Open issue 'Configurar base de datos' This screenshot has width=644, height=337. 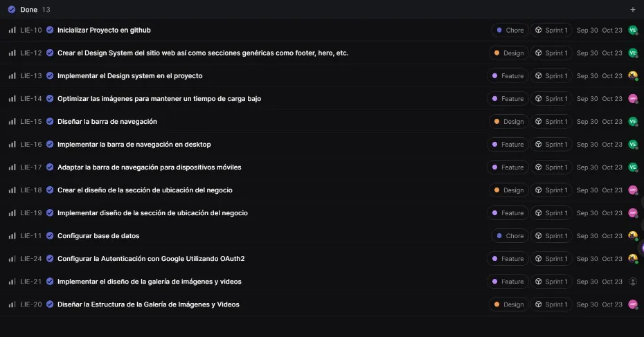coord(98,236)
